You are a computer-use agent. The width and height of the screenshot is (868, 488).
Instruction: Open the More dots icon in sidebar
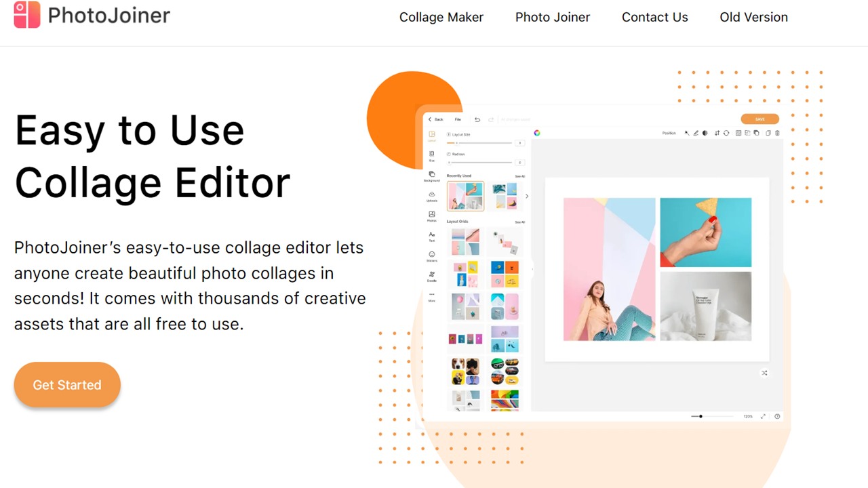coord(432,294)
